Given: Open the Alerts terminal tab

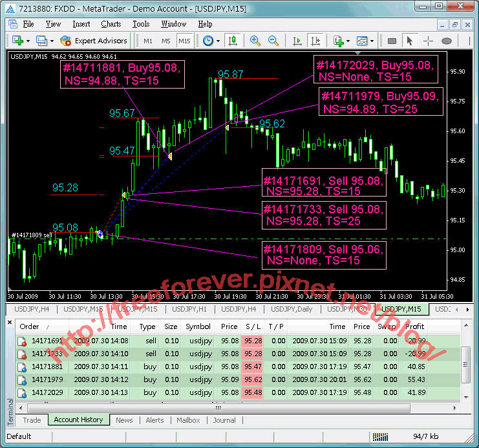Looking at the screenshot, I should [154, 420].
